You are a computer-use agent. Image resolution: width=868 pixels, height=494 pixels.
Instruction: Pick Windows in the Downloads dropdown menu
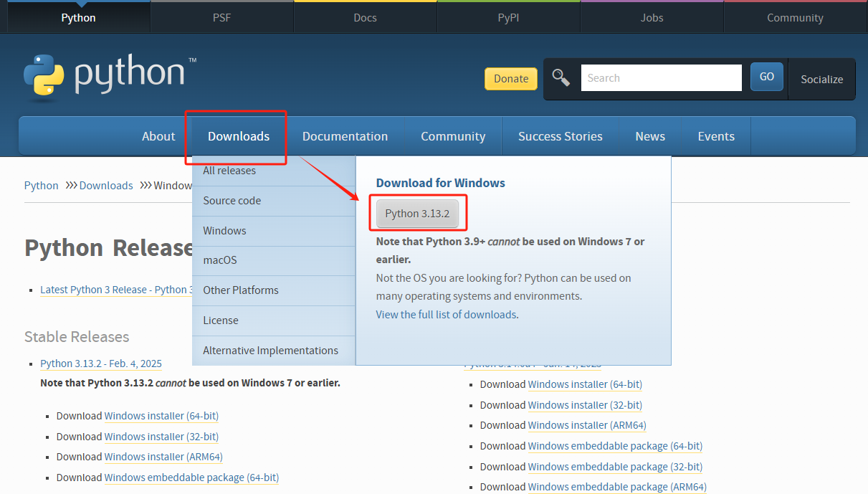point(274,231)
